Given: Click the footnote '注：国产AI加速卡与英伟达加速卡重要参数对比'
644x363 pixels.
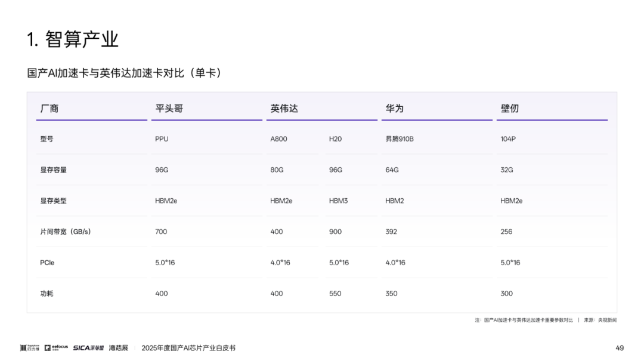Looking at the screenshot, I should (524, 320).
